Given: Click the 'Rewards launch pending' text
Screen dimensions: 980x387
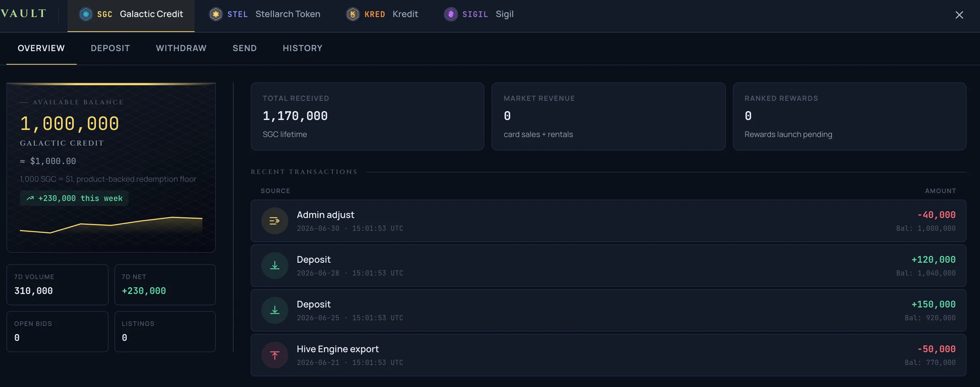Looking at the screenshot, I should pyautogui.click(x=788, y=134).
